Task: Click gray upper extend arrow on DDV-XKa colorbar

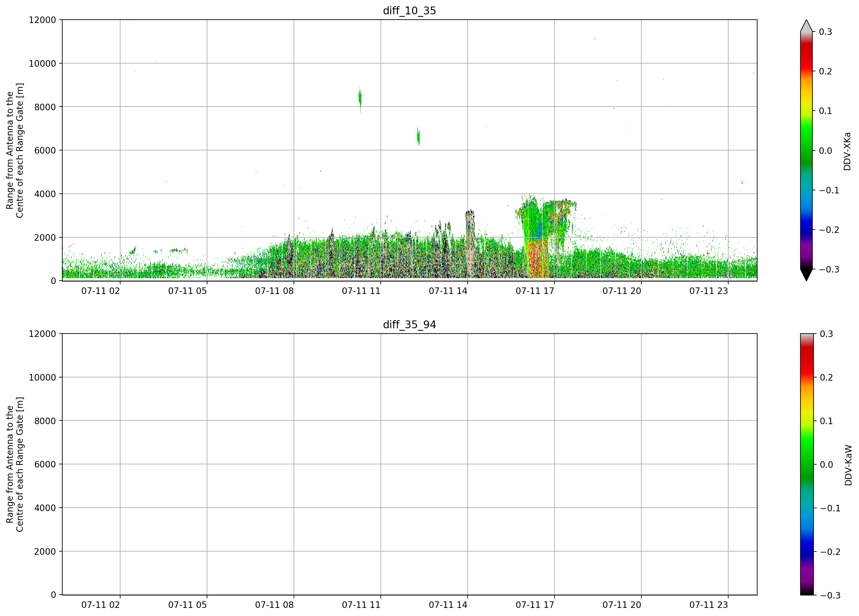Action: pos(806,26)
